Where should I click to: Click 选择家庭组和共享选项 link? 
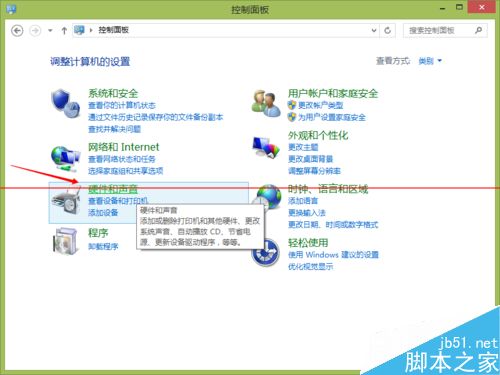[126, 171]
